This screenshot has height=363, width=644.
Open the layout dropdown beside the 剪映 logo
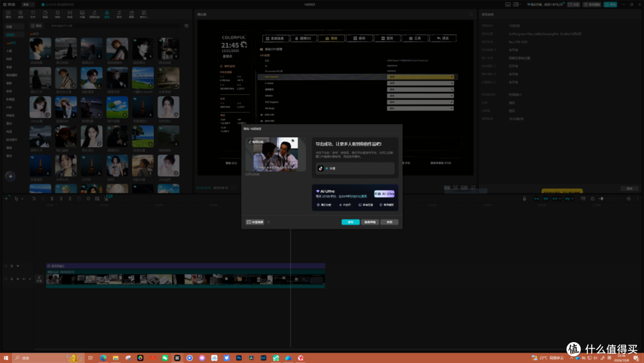[x=27, y=5]
